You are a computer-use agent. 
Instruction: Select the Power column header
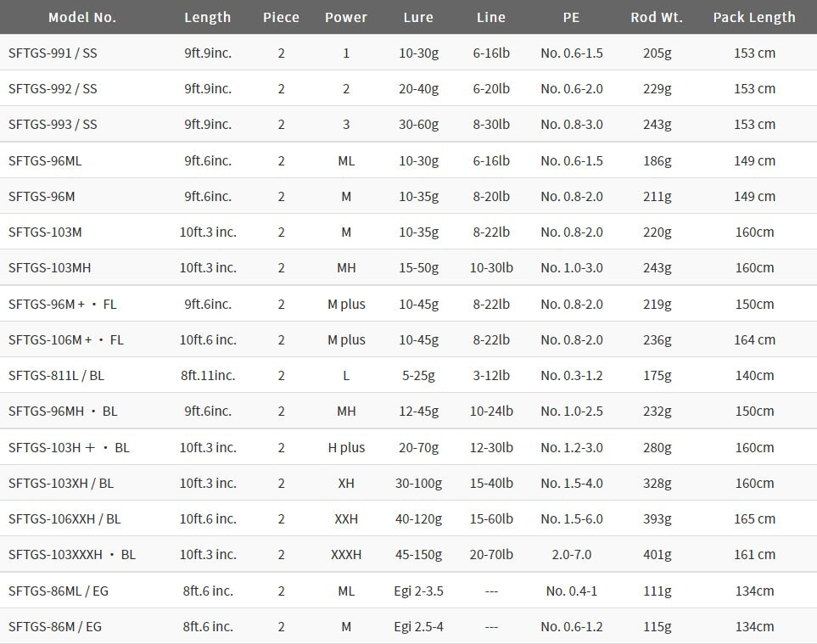pyautogui.click(x=346, y=17)
